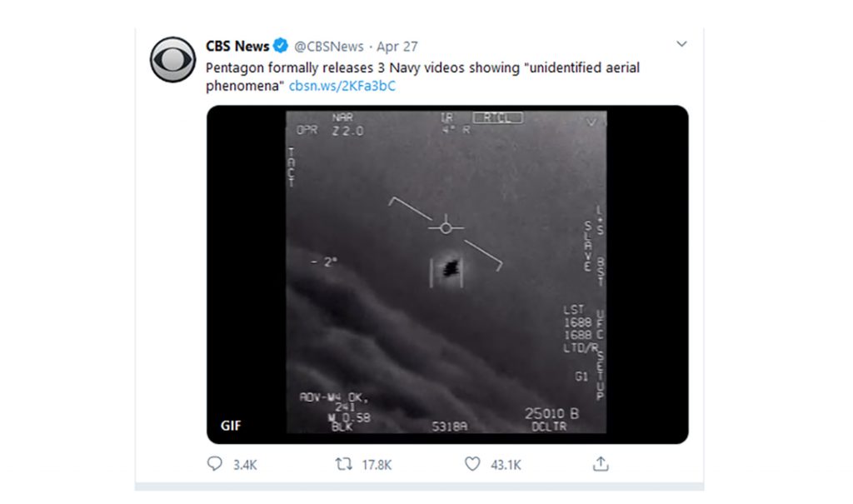Click the 17.8K retweets count
Viewport: 853px width, 504px height.
pyautogui.click(x=376, y=465)
